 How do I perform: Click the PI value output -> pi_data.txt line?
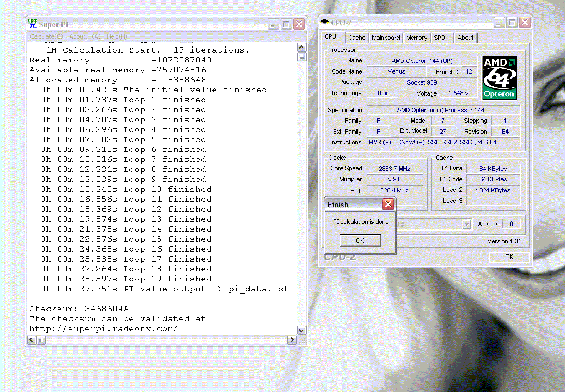click(165, 289)
